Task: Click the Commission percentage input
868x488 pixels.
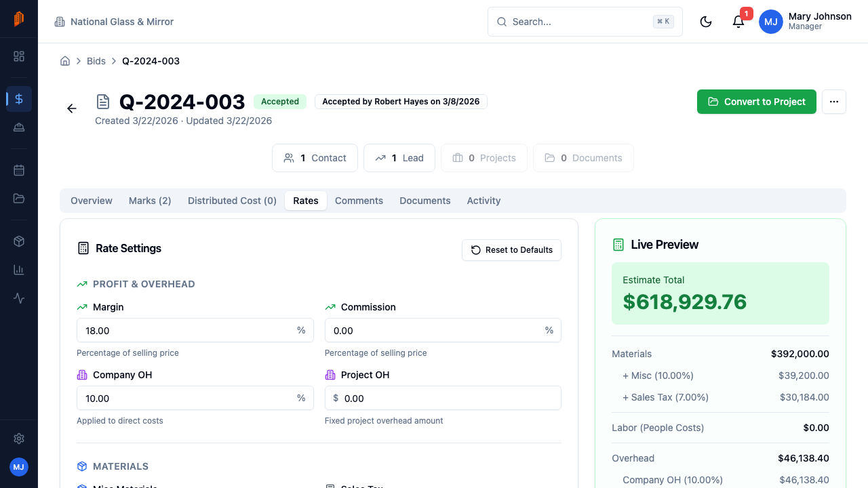Action: pyautogui.click(x=443, y=331)
